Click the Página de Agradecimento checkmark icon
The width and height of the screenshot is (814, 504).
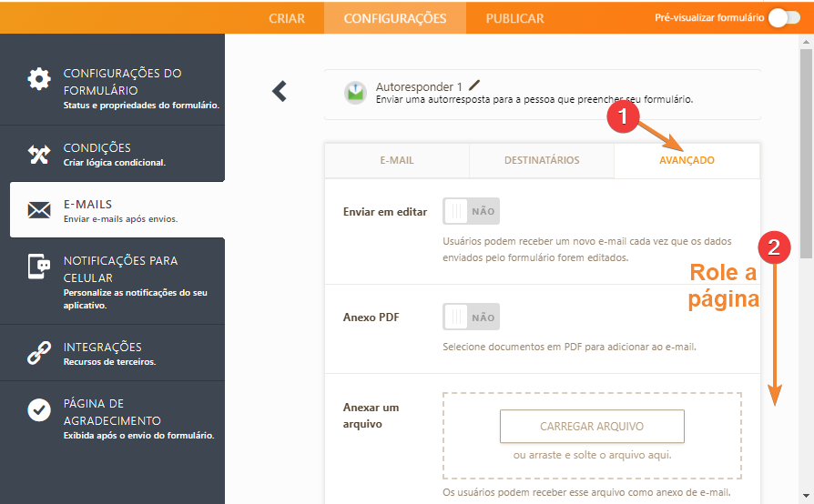(x=39, y=410)
